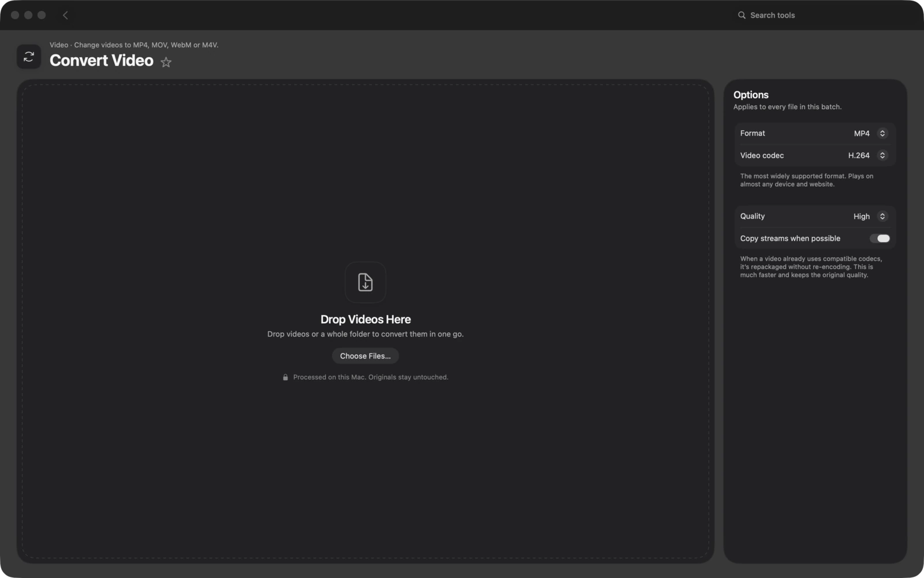Screen dimensions: 924x578
Task: Click the back chevron in title bar
Action: 65,16
